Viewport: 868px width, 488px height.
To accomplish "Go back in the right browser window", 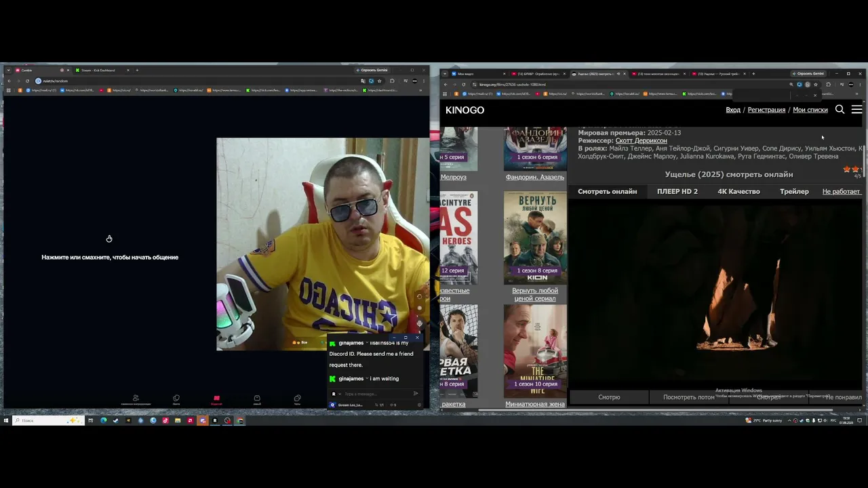I will (x=446, y=85).
